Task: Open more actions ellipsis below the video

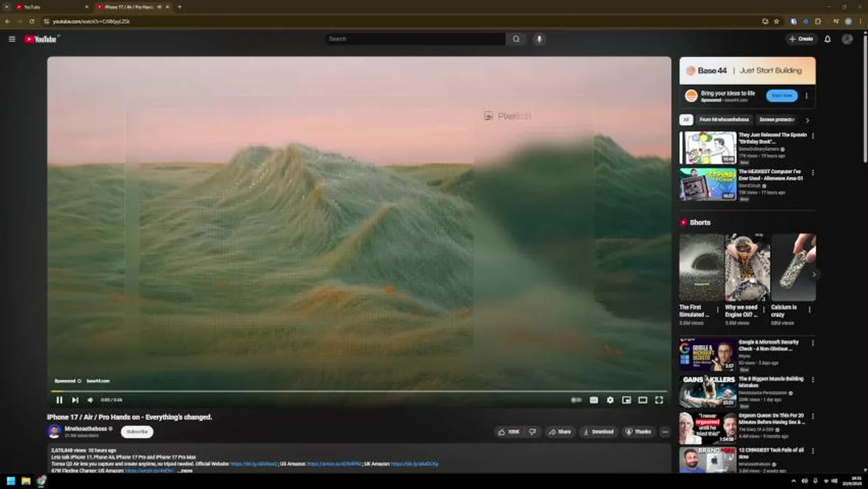Action: (665, 432)
